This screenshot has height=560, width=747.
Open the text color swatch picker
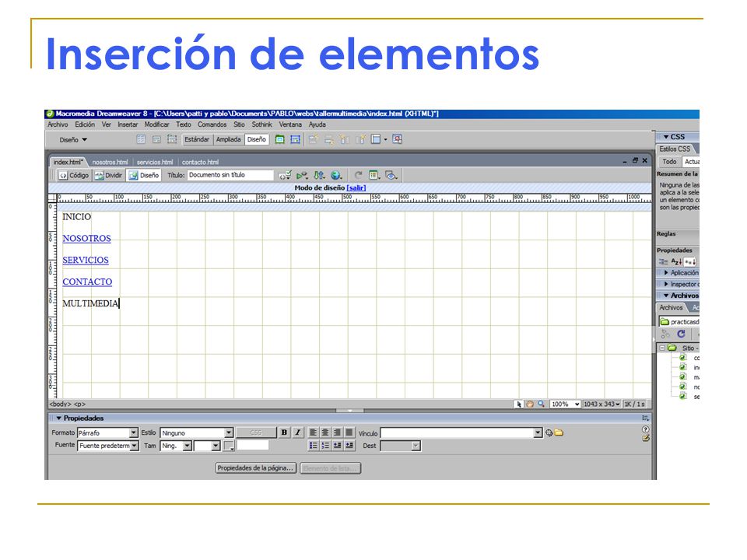(x=229, y=446)
